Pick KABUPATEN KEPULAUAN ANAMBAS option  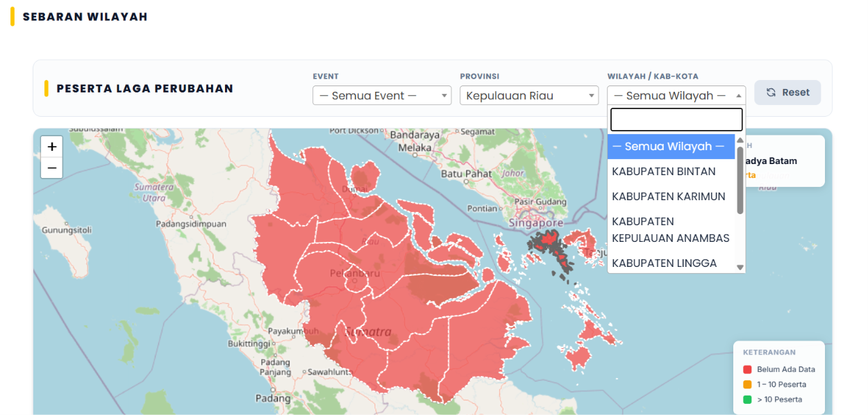click(671, 230)
